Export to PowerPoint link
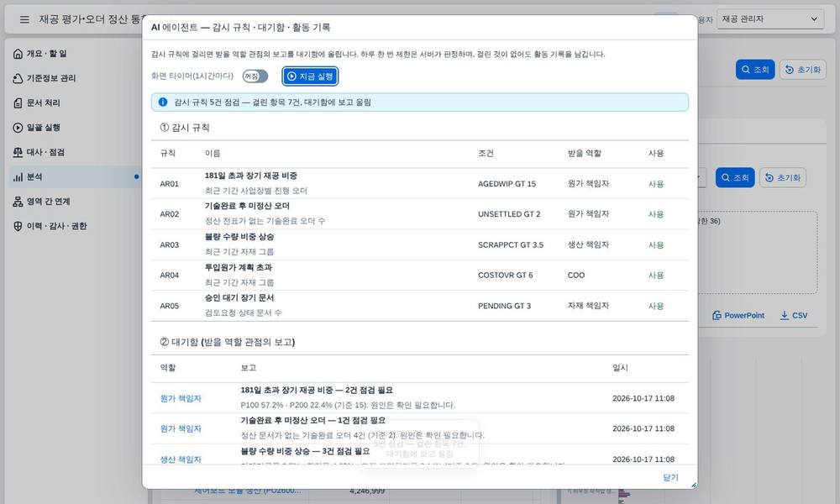 tap(738, 316)
